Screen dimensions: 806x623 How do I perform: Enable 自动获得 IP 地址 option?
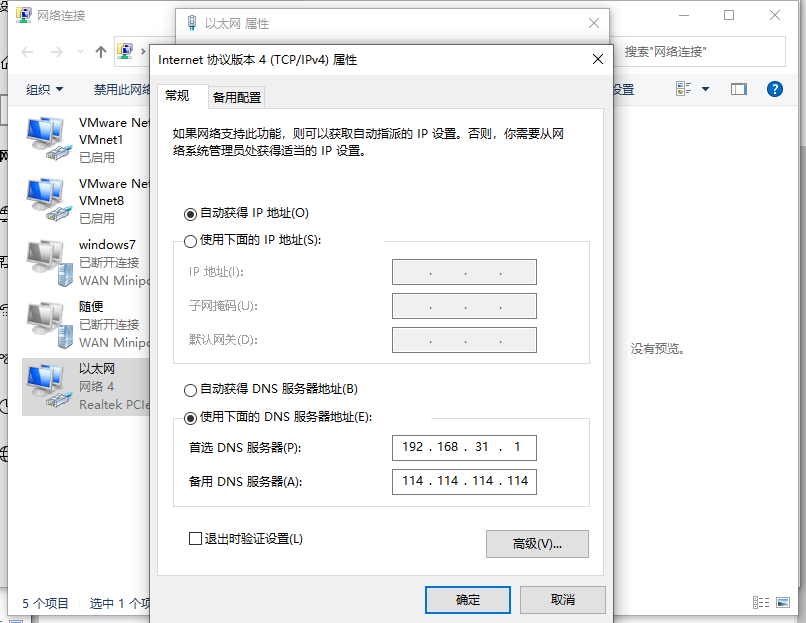(189, 214)
